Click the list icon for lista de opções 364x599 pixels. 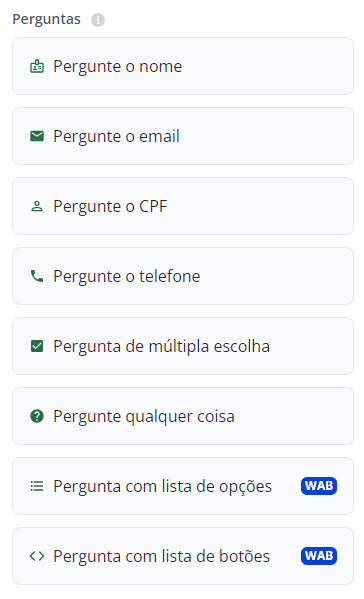[37, 486]
